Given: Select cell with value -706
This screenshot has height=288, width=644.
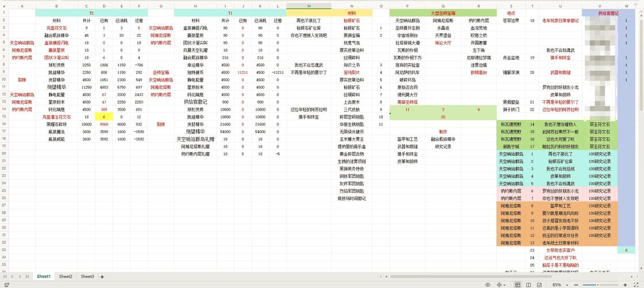Looking at the screenshot, I should tap(140, 65).
